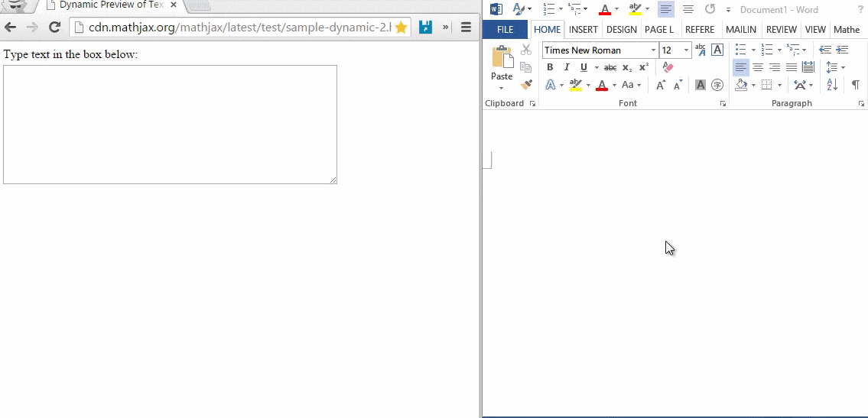Open the Chrome hamburger menu

click(466, 27)
